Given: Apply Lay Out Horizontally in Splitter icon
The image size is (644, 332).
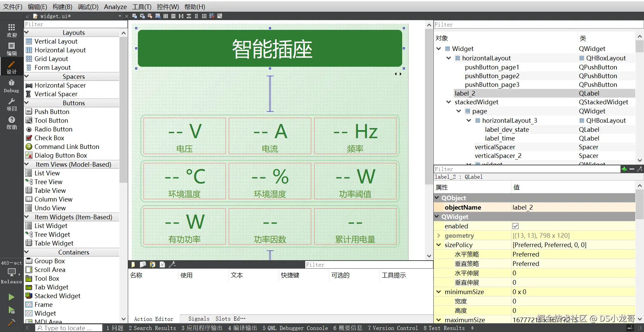Looking at the screenshot, I should pyautogui.click(x=181, y=16).
